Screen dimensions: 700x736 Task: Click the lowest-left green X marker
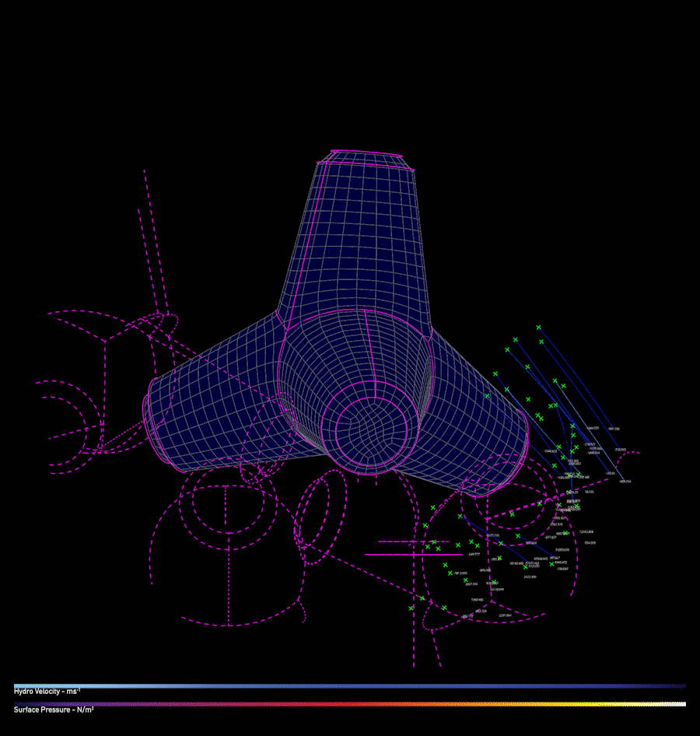411,608
